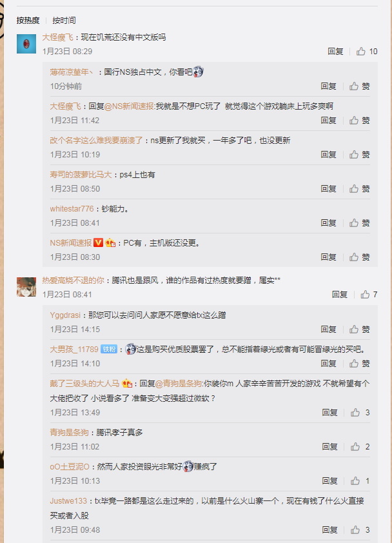
Task: Click the verified V badge next to NS新闻速报
Action: pyautogui.click(x=99, y=242)
